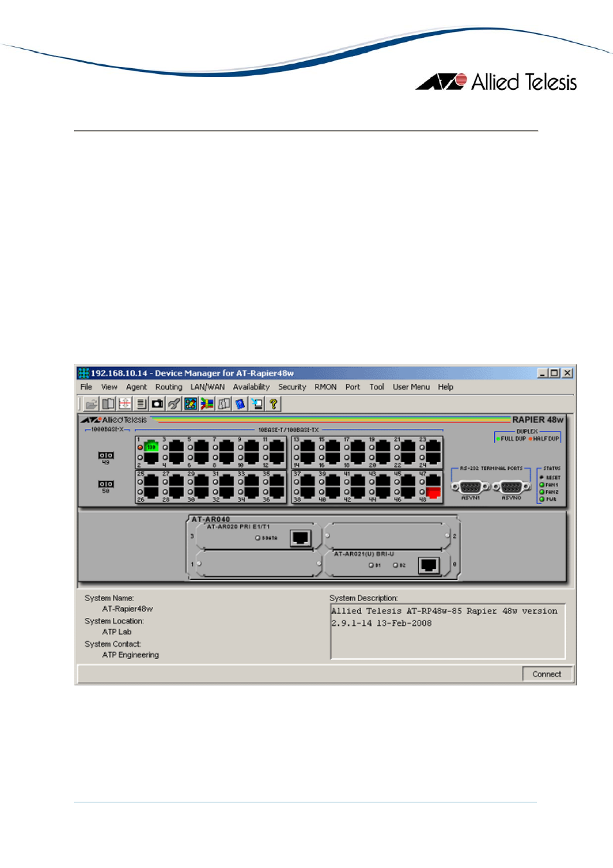Click the ATP Engineering system contact text
The image size is (613, 868).
tap(130, 655)
